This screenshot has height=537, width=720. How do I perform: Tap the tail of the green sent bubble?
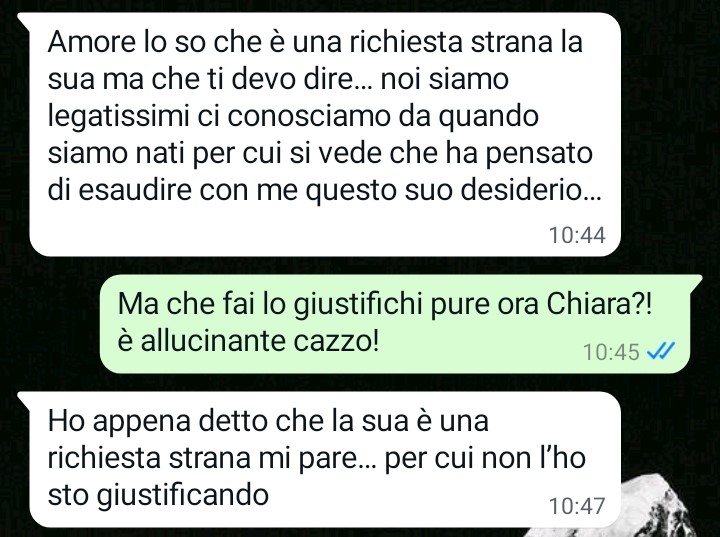(x=696, y=280)
